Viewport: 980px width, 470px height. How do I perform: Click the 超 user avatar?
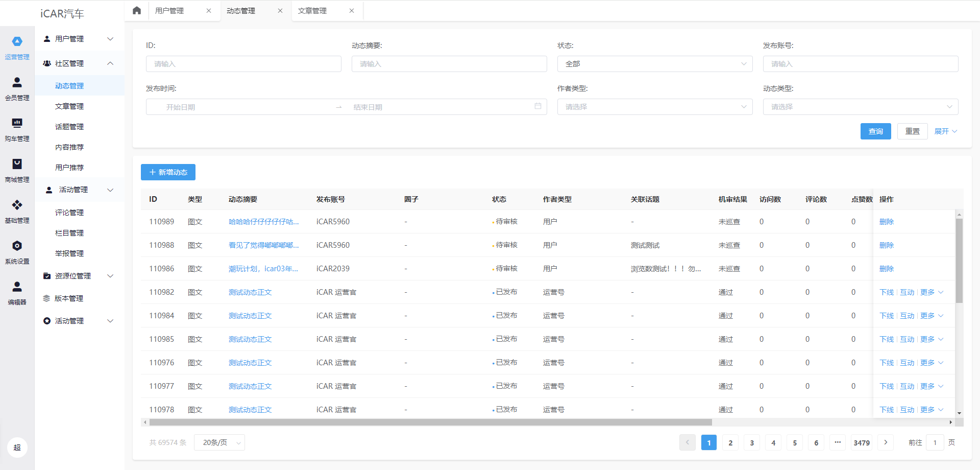tap(17, 448)
